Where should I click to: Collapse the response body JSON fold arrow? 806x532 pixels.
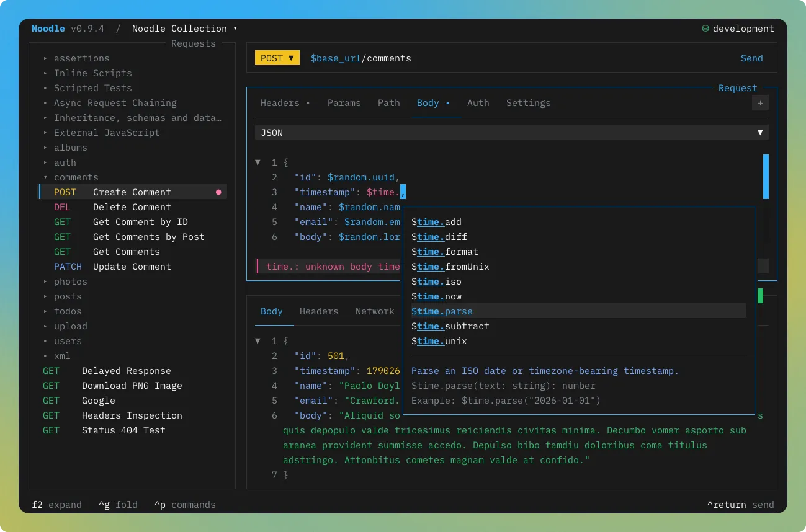click(258, 341)
